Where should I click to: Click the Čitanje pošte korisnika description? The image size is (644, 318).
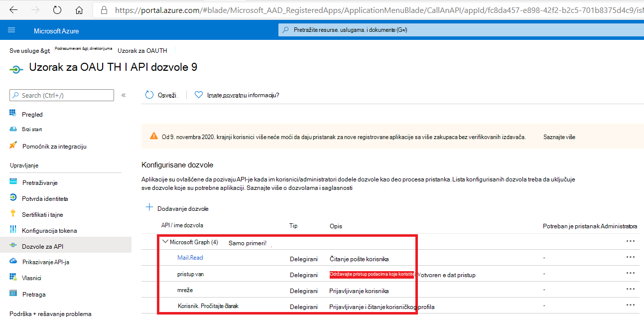point(359,259)
